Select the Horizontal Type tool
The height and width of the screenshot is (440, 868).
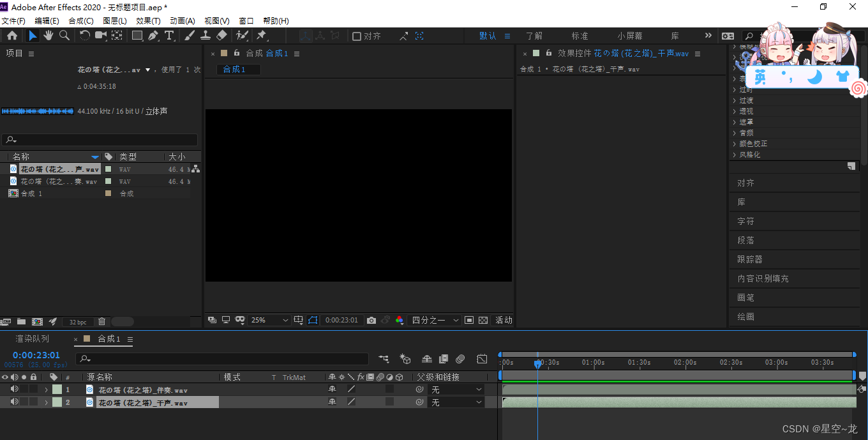click(x=169, y=36)
